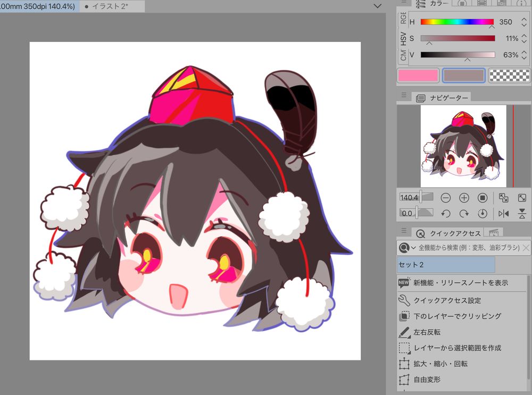Click the hue slider bar
Viewport: 532px width, 395px height.
tap(457, 22)
